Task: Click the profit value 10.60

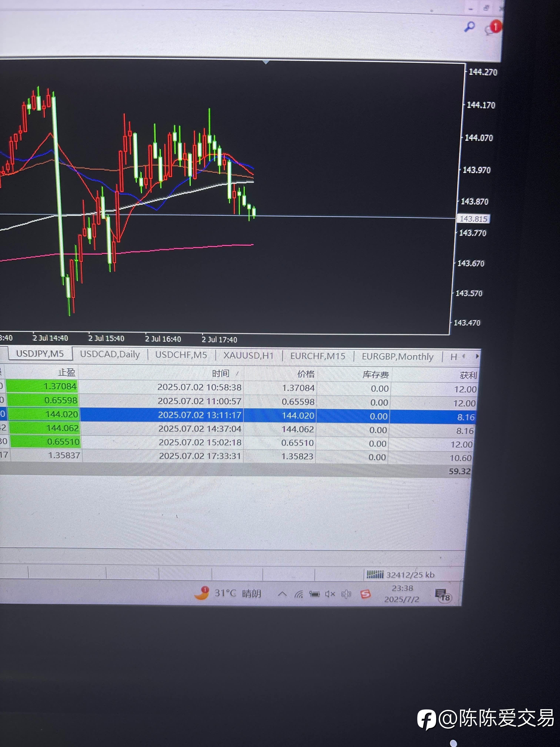Action: coord(460,458)
